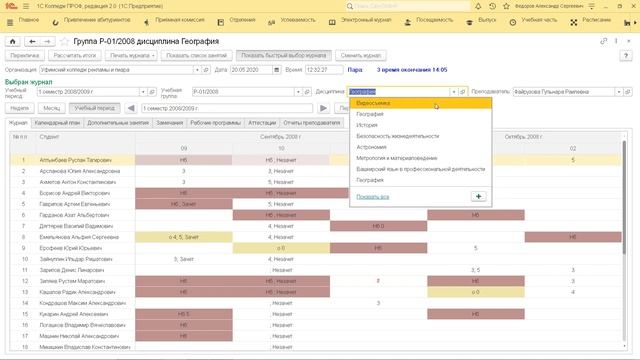
Task: Click the search field in title bar
Action: 407,6
